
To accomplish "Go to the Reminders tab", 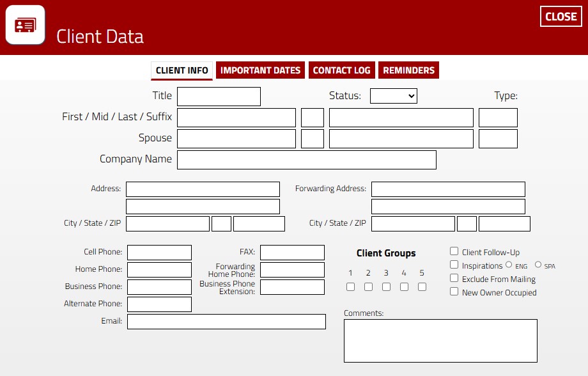I will [409, 70].
